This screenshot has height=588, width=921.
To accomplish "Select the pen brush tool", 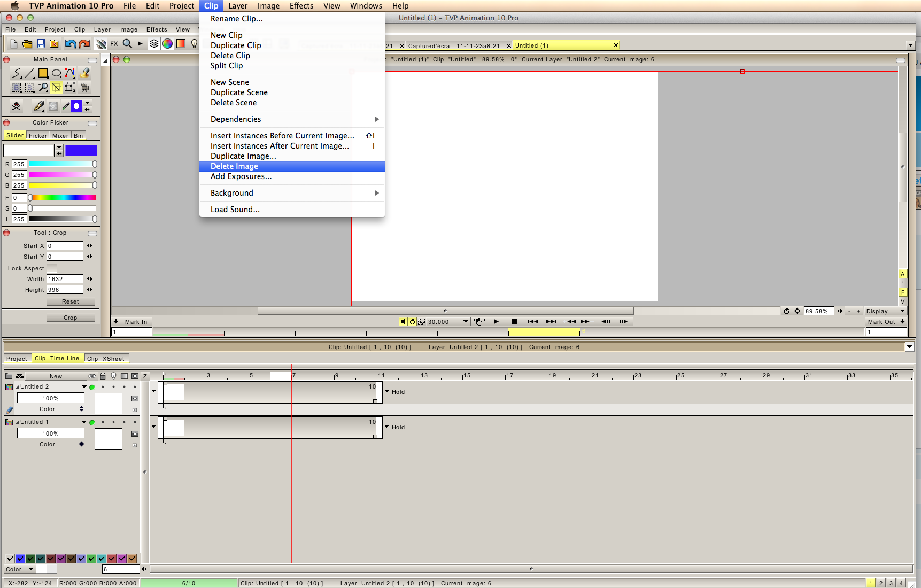I will click(38, 106).
